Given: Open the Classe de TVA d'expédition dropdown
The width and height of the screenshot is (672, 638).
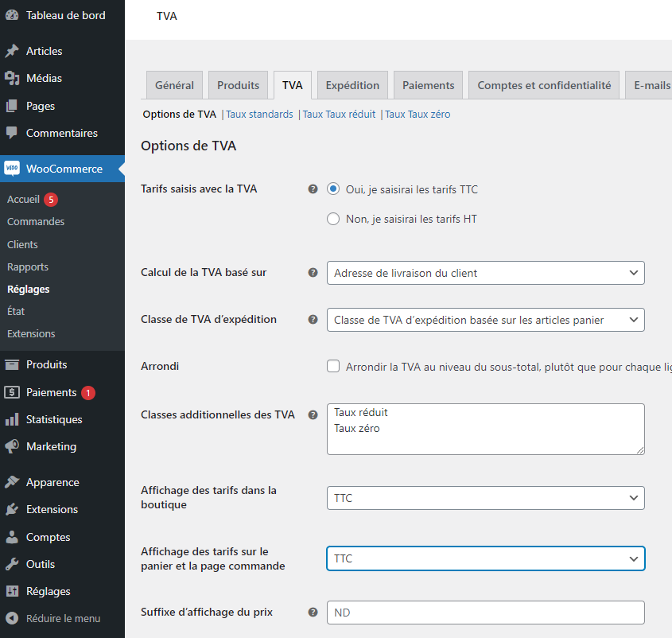Looking at the screenshot, I should point(485,320).
